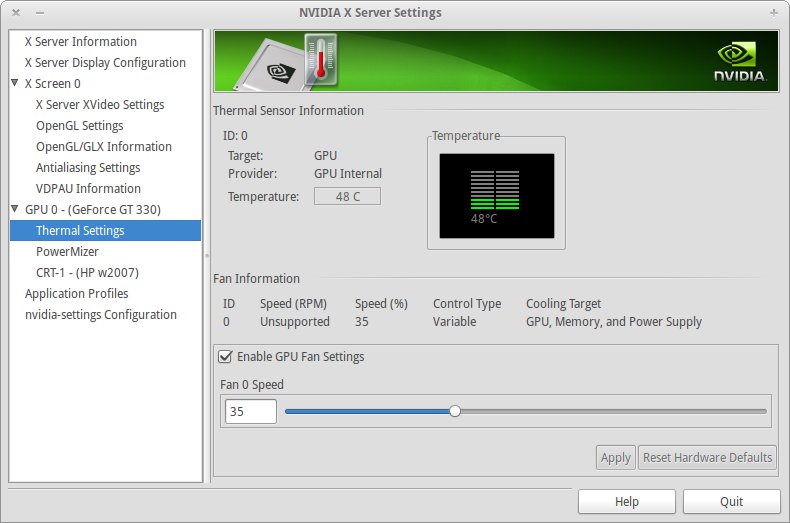Open X Server Display Configuration

coord(105,62)
